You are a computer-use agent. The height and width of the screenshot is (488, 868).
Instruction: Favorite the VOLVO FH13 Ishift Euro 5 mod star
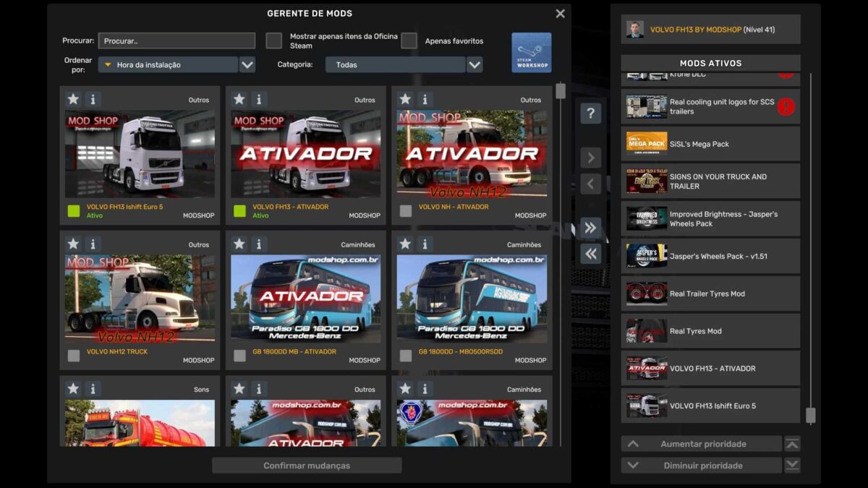point(73,99)
